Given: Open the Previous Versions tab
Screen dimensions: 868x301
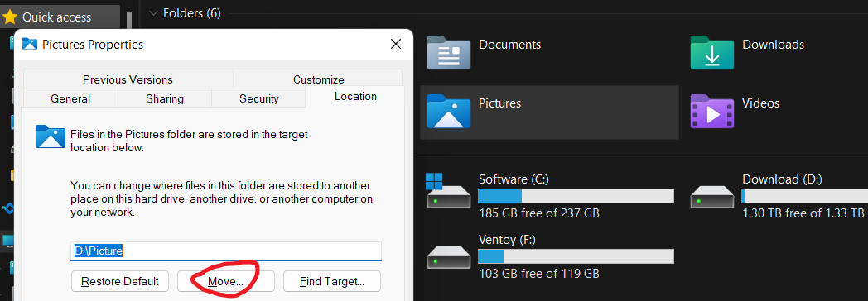Looking at the screenshot, I should (128, 79).
